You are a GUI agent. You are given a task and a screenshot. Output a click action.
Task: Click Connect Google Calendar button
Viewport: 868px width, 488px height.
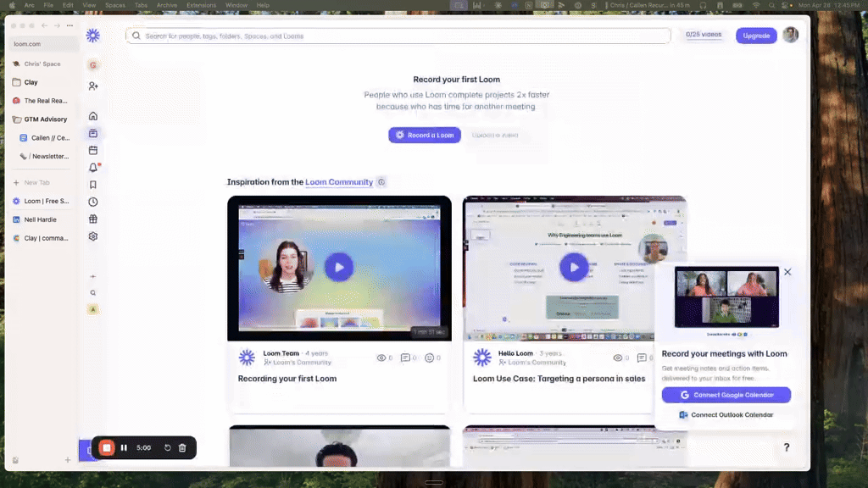[726, 395]
